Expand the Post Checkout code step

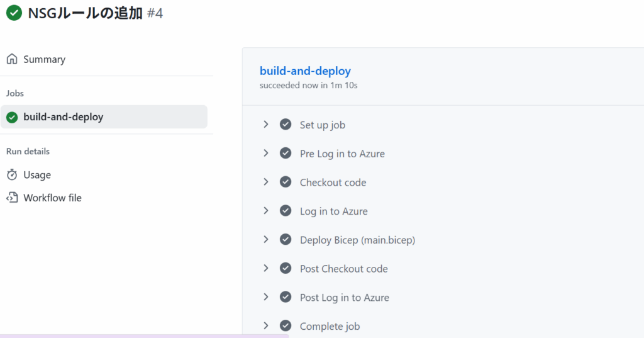point(266,269)
